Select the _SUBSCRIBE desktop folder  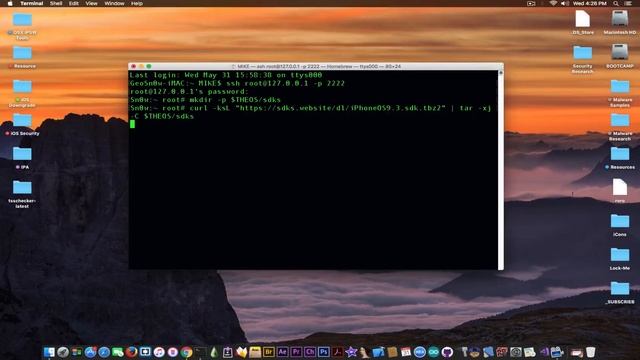point(620,292)
